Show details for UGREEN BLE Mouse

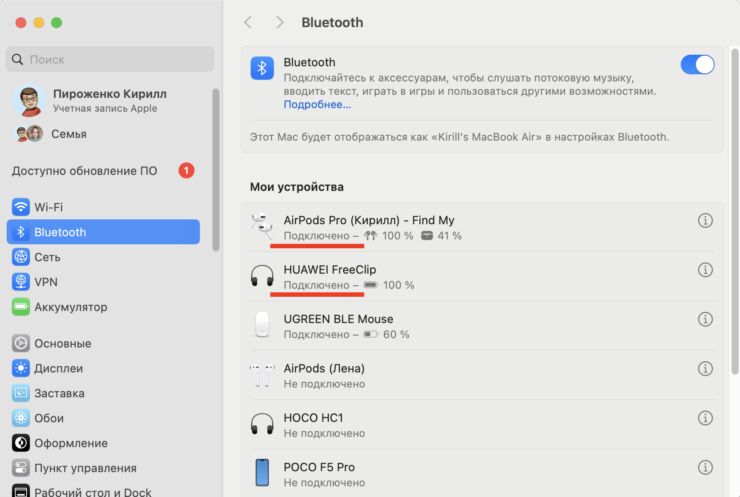coord(705,319)
